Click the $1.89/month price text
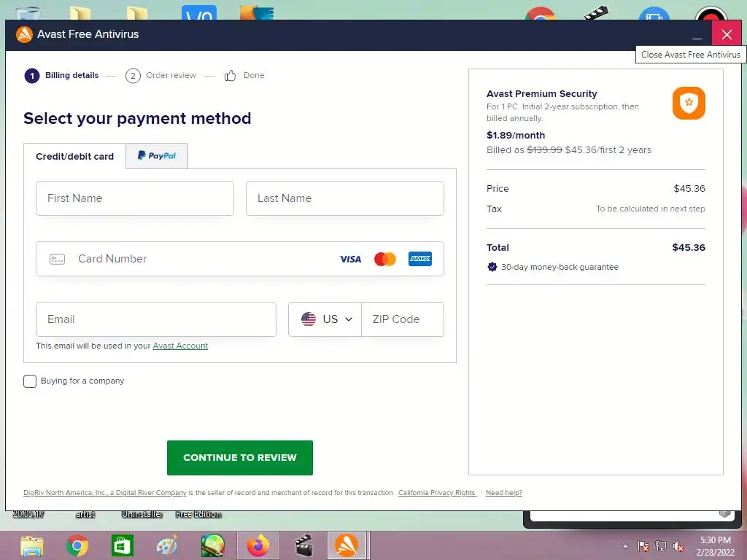 (516, 135)
